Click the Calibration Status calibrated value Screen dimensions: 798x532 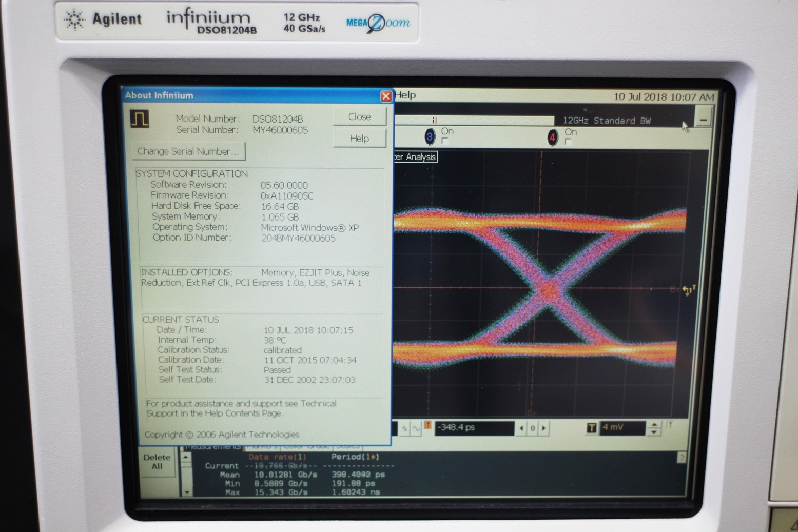click(x=282, y=350)
